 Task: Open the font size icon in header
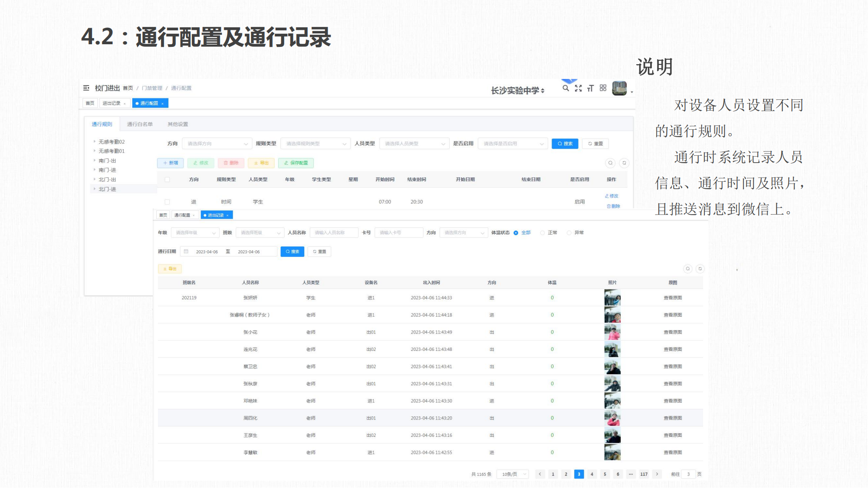pos(590,88)
